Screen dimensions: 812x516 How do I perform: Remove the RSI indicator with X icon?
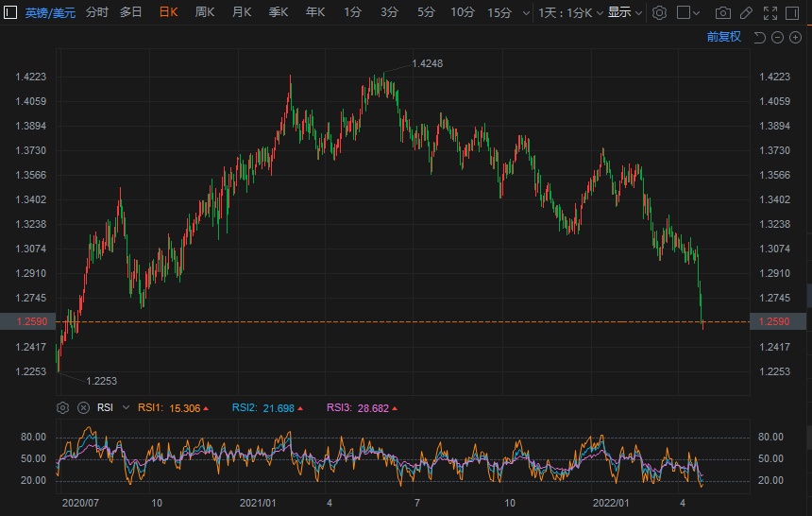tap(82, 408)
